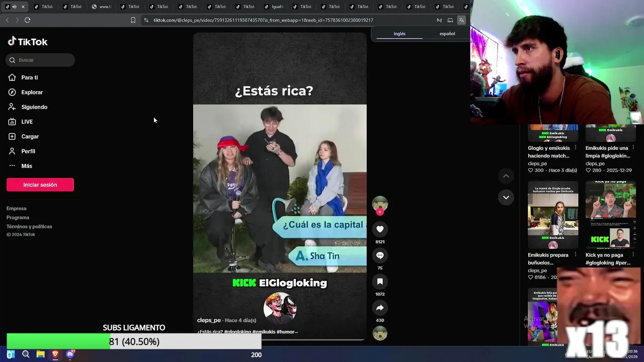This screenshot has width=644, height=362.
Task: Focus the Buscar search field
Action: point(40,60)
